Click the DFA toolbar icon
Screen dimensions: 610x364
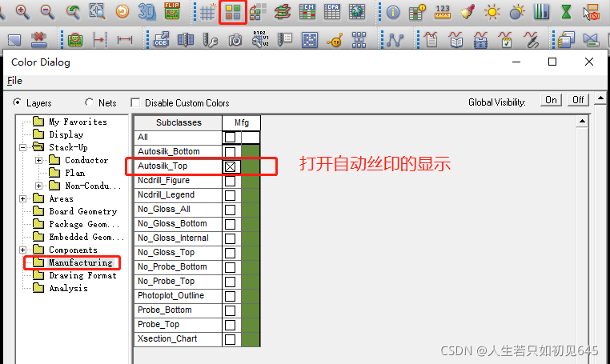point(332,12)
